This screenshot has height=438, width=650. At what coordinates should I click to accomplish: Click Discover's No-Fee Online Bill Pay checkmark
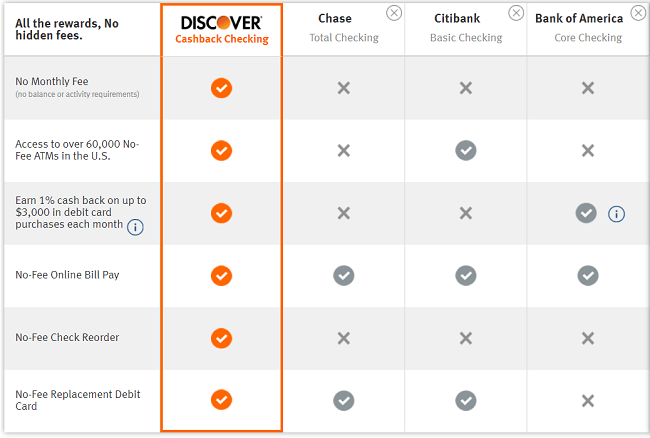(221, 275)
